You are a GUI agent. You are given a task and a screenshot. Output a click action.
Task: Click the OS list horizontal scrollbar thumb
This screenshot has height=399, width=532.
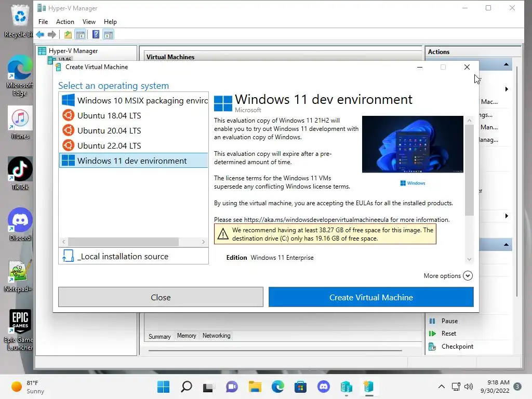[x=123, y=242]
